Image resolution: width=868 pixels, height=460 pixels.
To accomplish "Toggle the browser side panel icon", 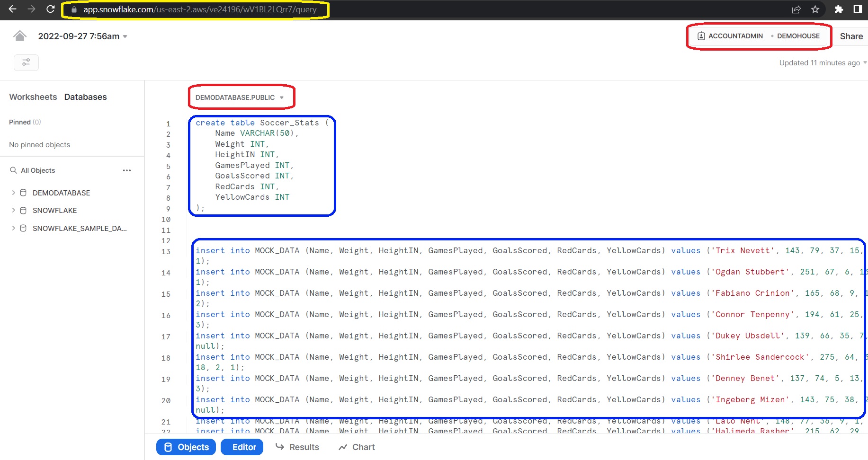I will click(857, 9).
